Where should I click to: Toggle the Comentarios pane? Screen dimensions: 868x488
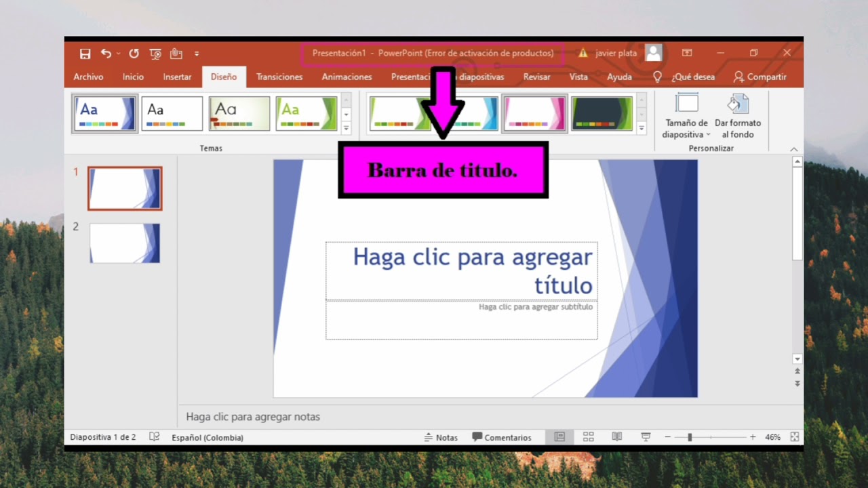(x=502, y=437)
